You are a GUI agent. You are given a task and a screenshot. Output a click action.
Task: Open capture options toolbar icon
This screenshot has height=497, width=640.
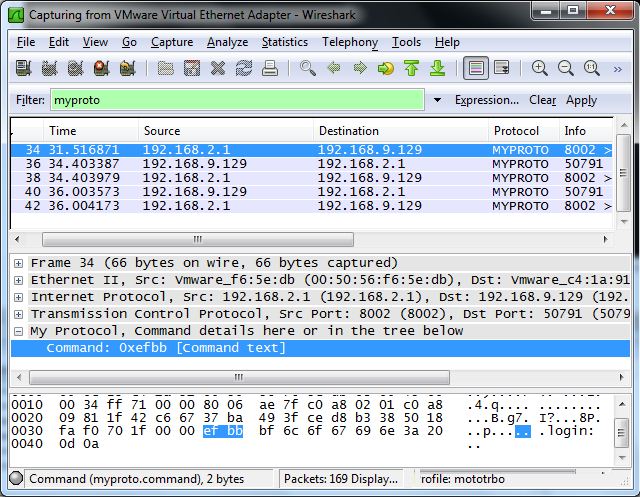tap(49, 68)
